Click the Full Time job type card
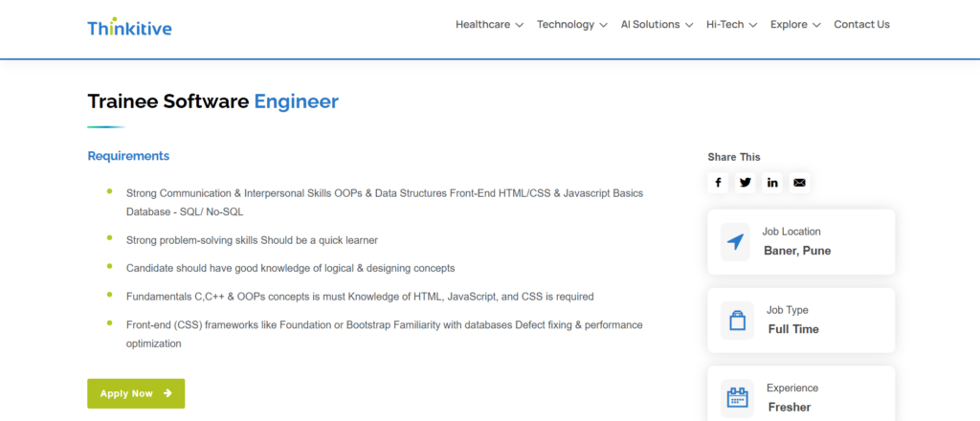 click(801, 320)
